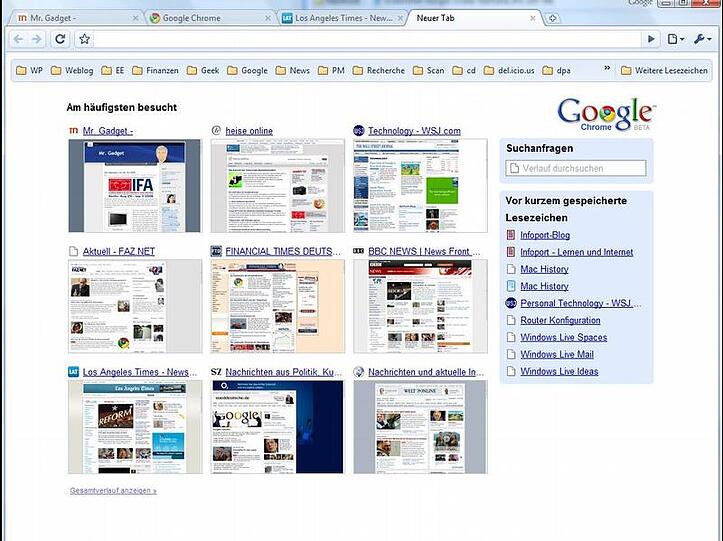The height and width of the screenshot is (541, 723).
Task: Click the BBC News page thumbnail
Action: coord(420,306)
